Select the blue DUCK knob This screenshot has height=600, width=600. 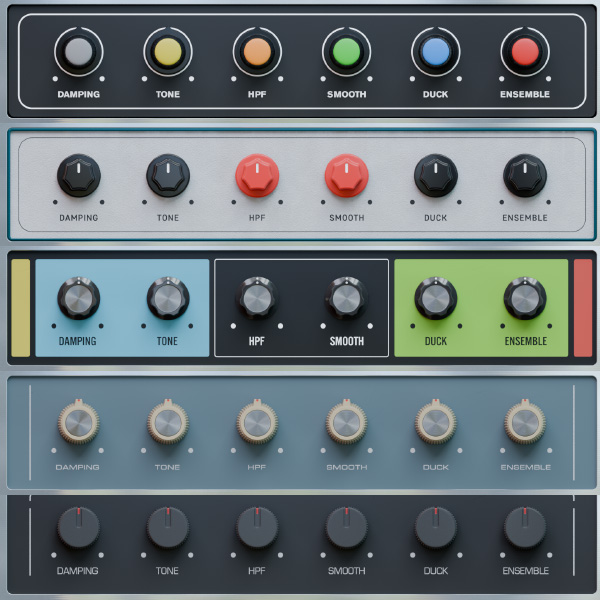point(435,51)
